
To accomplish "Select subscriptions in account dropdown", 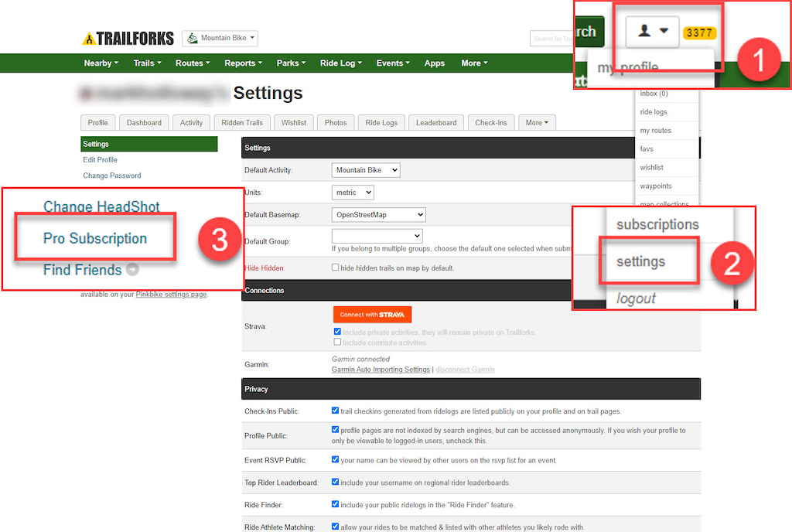I will click(x=657, y=224).
